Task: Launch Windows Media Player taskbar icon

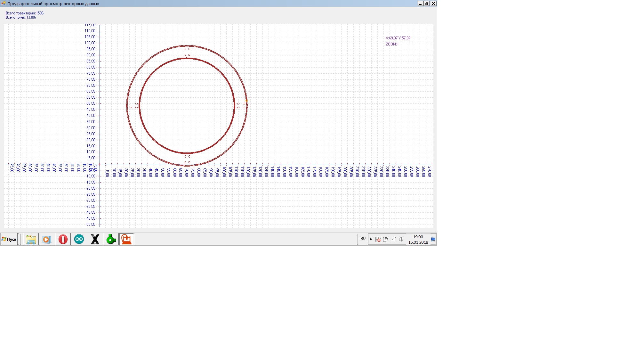Action: pyautogui.click(x=47, y=239)
